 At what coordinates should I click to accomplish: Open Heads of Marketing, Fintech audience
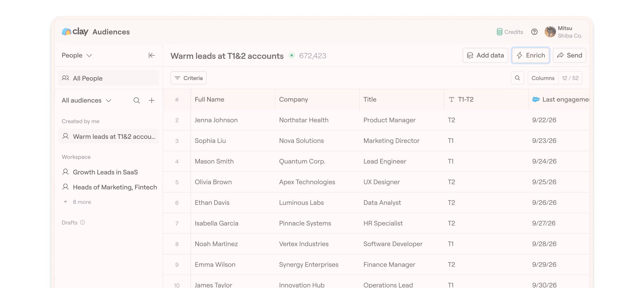[109, 187]
